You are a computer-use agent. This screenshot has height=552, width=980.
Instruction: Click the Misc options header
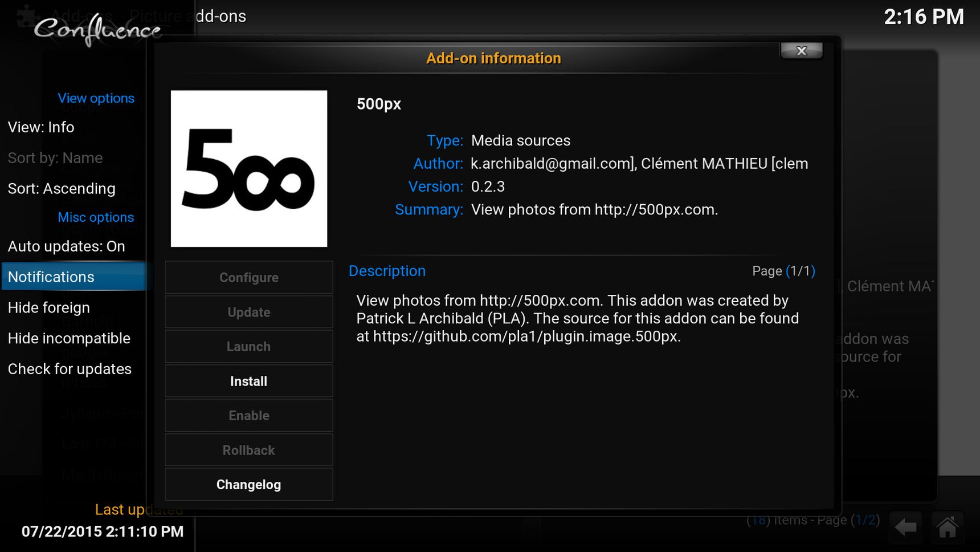point(96,217)
